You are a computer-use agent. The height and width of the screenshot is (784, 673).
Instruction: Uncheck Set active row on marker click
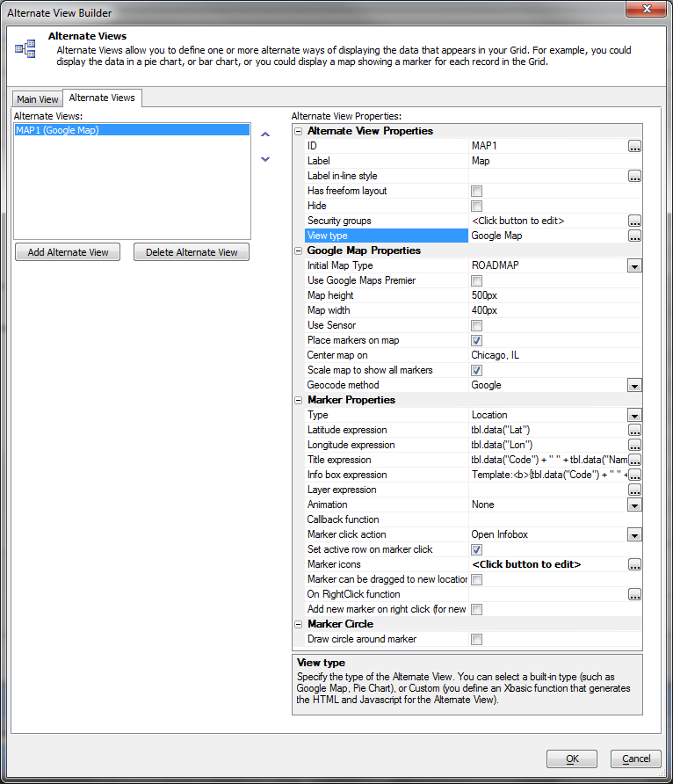click(x=477, y=550)
